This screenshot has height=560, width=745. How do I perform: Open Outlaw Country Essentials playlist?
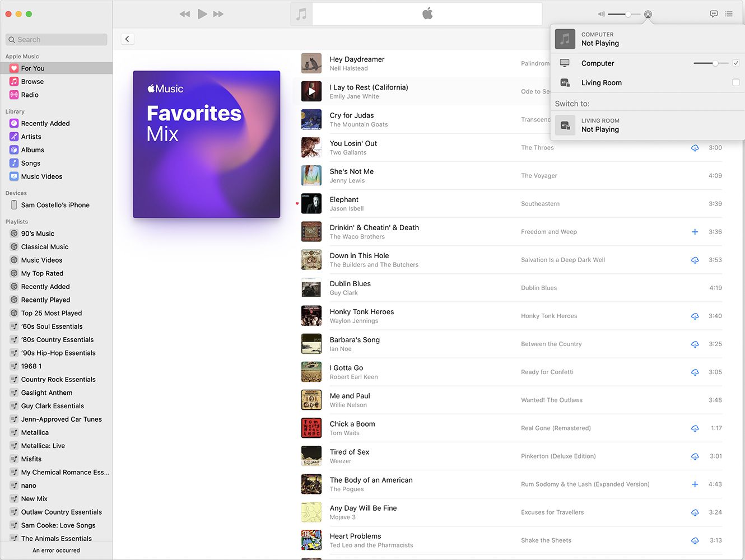tap(56, 512)
